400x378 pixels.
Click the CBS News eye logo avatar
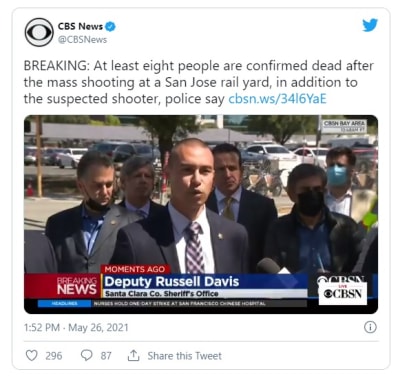(39, 32)
